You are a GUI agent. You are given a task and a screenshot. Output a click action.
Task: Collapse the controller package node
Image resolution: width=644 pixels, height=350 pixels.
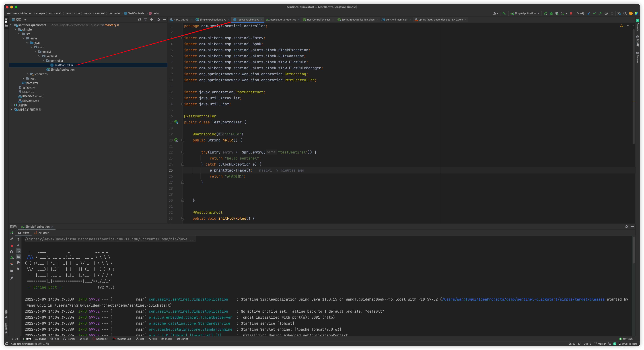point(43,60)
